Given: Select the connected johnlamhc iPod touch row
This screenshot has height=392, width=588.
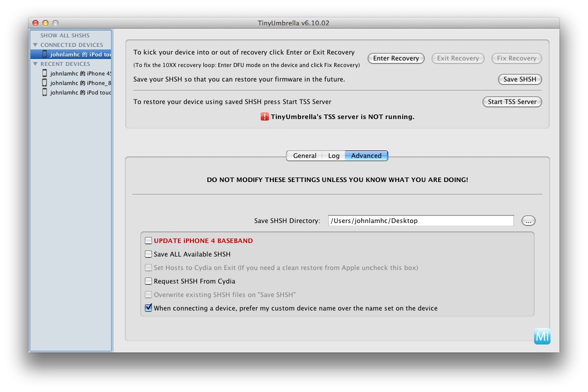Looking at the screenshot, I should [x=71, y=54].
